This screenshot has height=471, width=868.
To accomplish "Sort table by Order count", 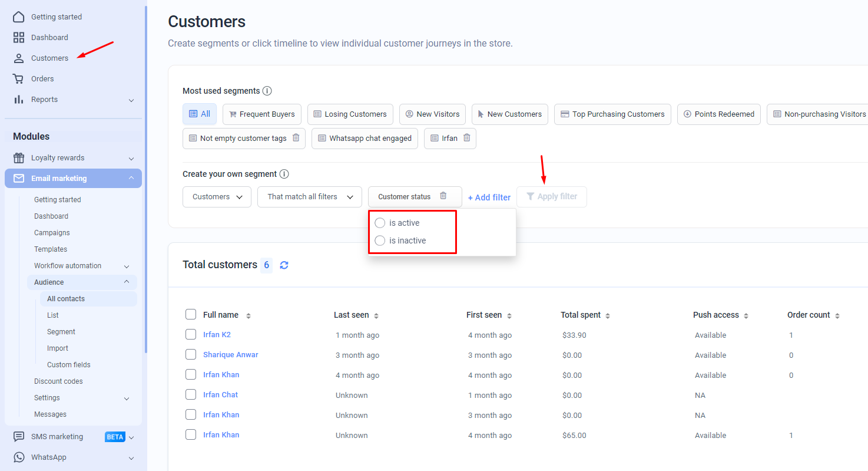I will click(837, 315).
